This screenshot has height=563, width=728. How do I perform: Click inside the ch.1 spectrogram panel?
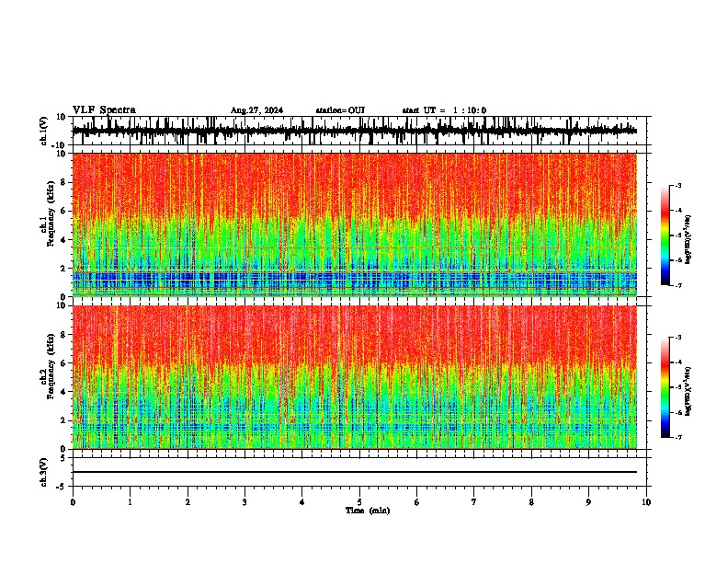tap(355, 224)
